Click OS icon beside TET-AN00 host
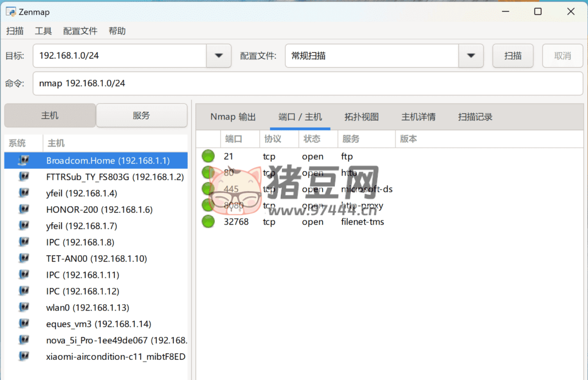Screen dimensions: 588x380 coord(24,258)
